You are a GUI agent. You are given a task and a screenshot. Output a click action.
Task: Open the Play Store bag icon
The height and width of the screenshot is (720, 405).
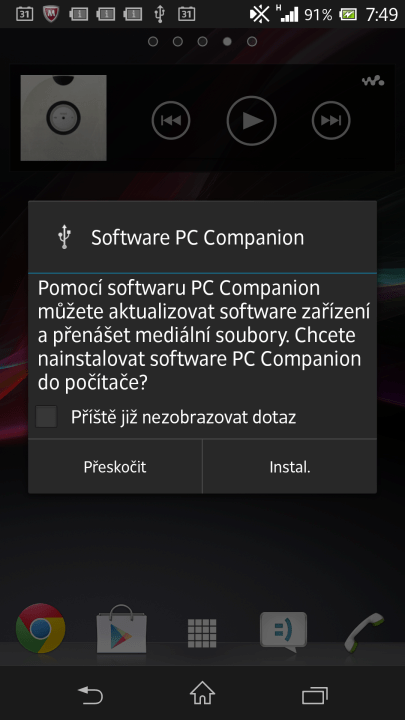(x=121, y=629)
